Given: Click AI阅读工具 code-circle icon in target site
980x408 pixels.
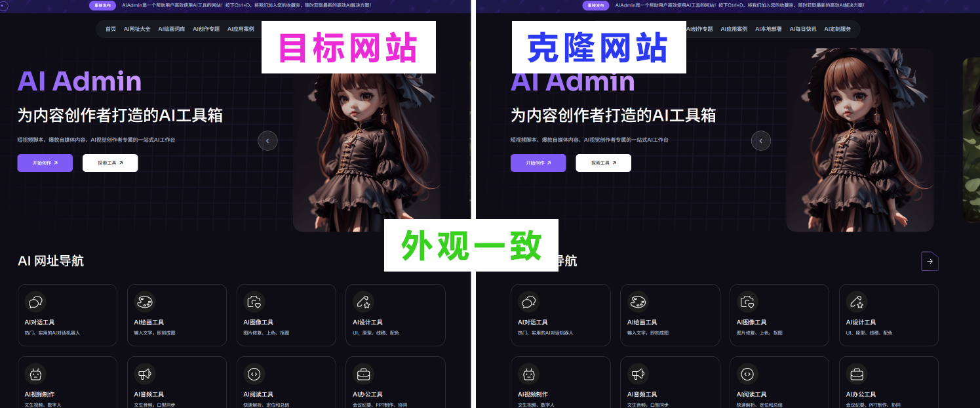Looking at the screenshot, I should click(x=254, y=374).
